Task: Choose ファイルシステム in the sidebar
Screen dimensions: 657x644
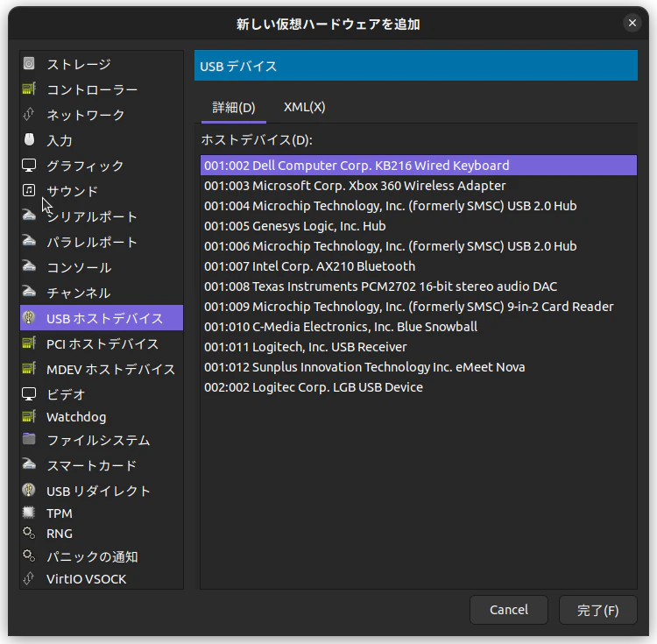Action: pyautogui.click(x=102, y=440)
